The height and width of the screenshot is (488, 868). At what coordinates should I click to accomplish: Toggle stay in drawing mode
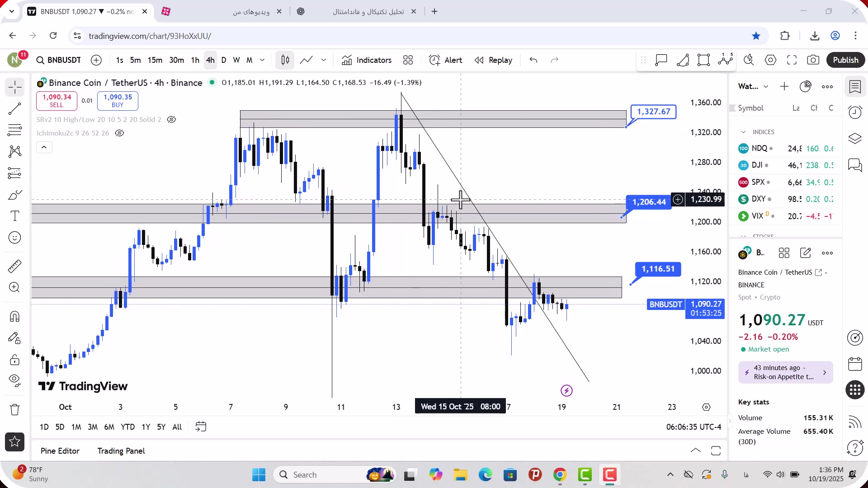[x=15, y=338]
